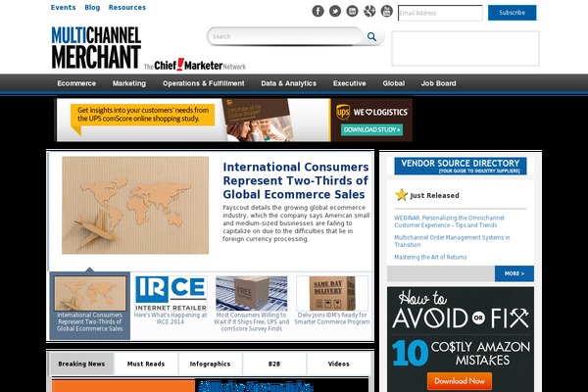Open the Resources link
The image size is (588, 392).
[127, 8]
